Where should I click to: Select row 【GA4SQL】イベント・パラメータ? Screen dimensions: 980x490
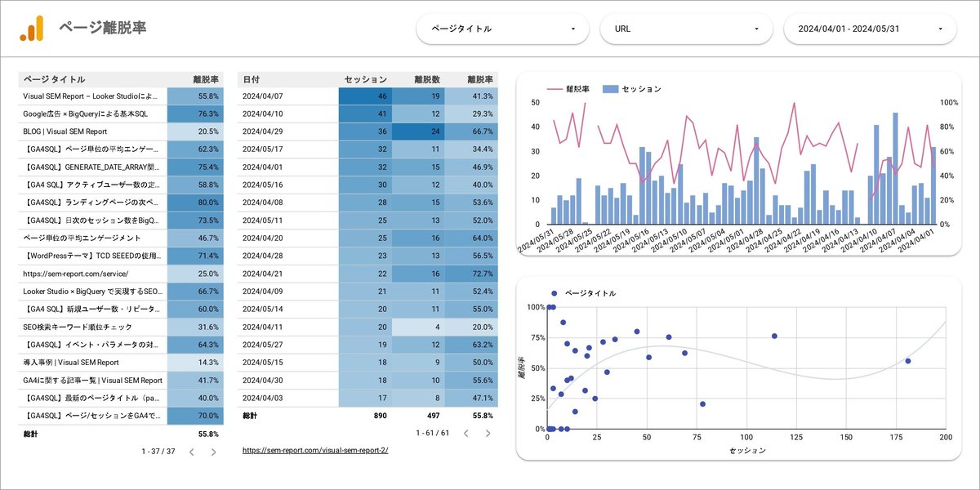(121, 345)
